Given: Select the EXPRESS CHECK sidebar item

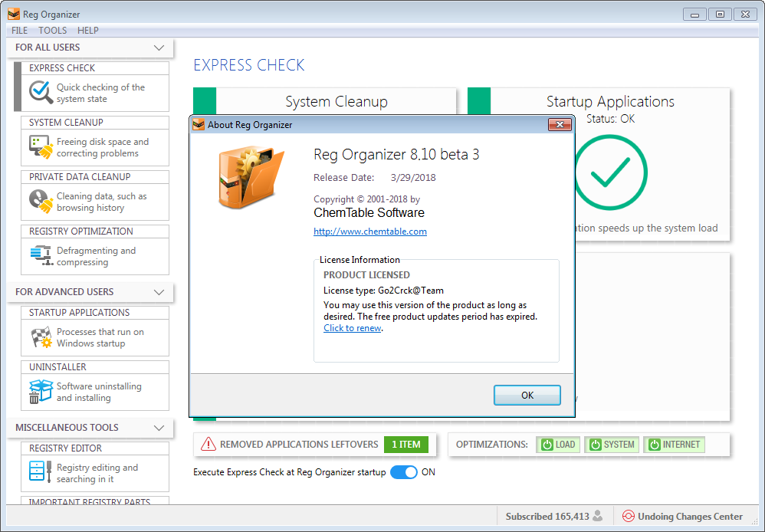Looking at the screenshot, I should [95, 87].
